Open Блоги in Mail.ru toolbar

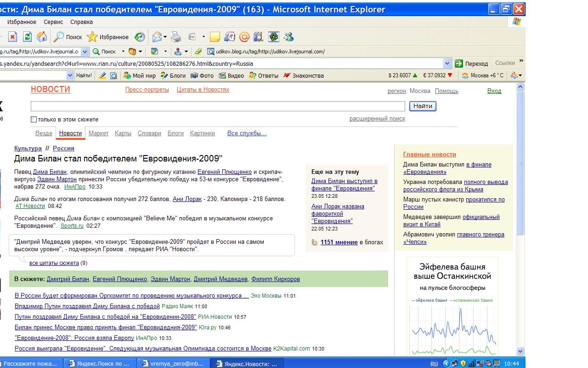173,75
